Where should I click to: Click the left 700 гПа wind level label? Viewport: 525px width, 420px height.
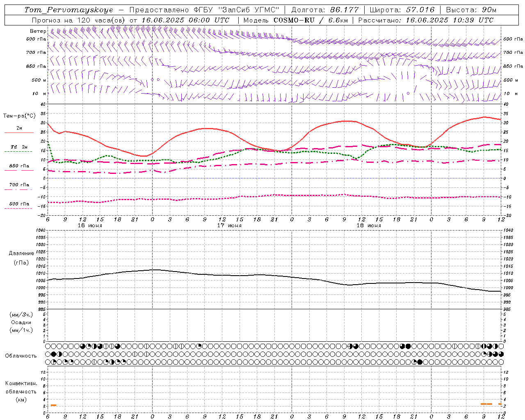[x=36, y=52]
